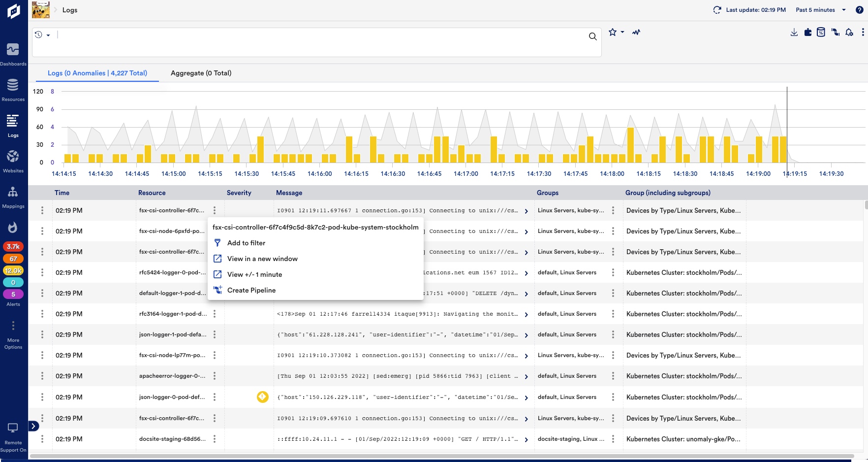Open alert notification settings via bell icon
The image size is (868, 462).
coord(849,32)
